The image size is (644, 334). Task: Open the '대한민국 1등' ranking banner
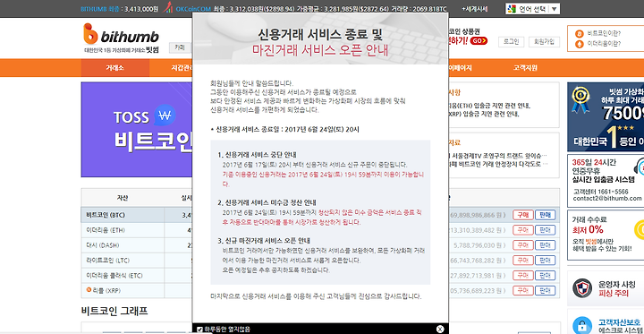[606, 116]
